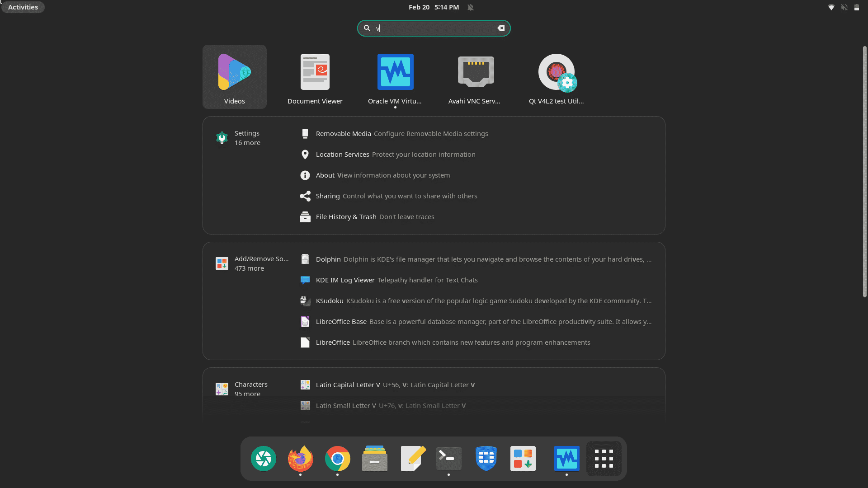Click the KSudoku icon
Viewport: 868px width, 488px height.
tap(305, 301)
